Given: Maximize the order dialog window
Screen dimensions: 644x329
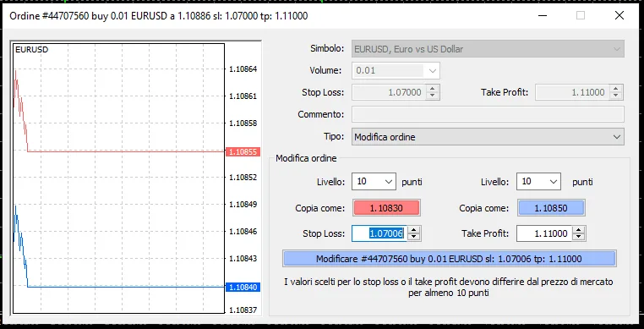Looking at the screenshot, I should tap(581, 15).
